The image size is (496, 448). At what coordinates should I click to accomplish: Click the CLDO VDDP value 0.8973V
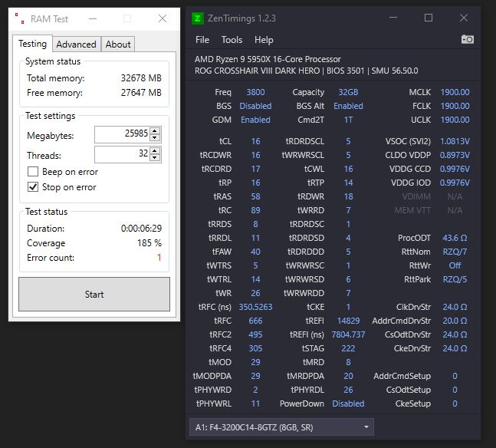point(455,155)
